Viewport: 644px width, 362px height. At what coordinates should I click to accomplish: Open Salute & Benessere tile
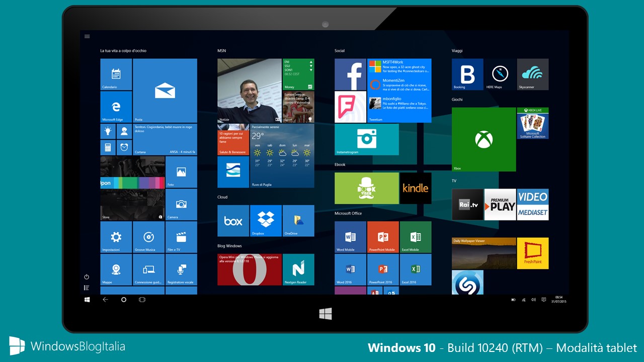tap(233, 139)
